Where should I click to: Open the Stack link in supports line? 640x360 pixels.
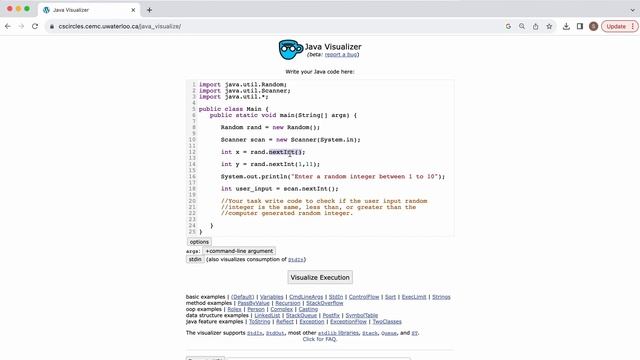tap(370, 333)
